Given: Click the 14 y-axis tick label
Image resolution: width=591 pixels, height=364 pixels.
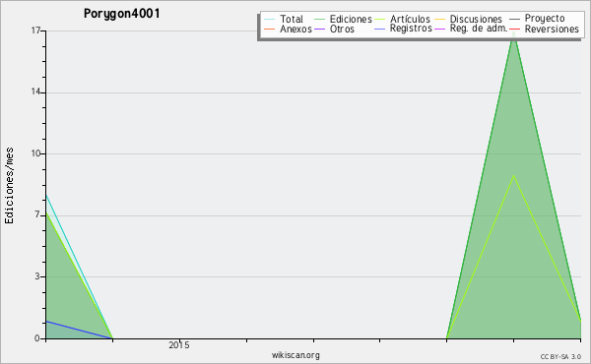Looking at the screenshot, I should (35, 92).
